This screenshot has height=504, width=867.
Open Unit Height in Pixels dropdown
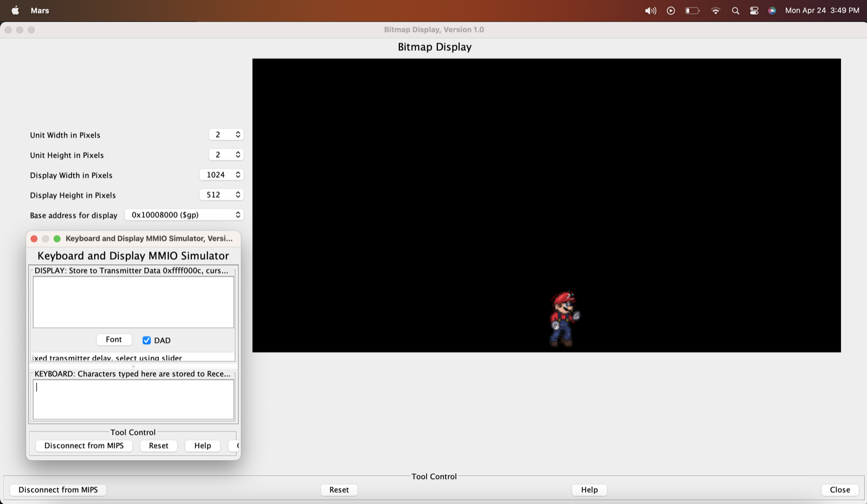(x=226, y=154)
